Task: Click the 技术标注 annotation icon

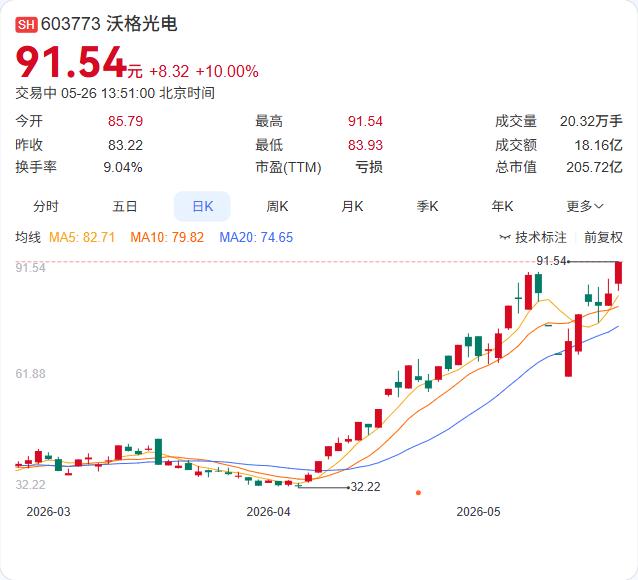Action: pyautogui.click(x=505, y=237)
